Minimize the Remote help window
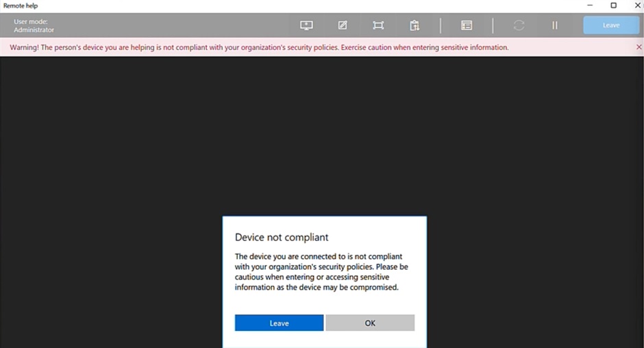644x348 pixels. tap(590, 5)
